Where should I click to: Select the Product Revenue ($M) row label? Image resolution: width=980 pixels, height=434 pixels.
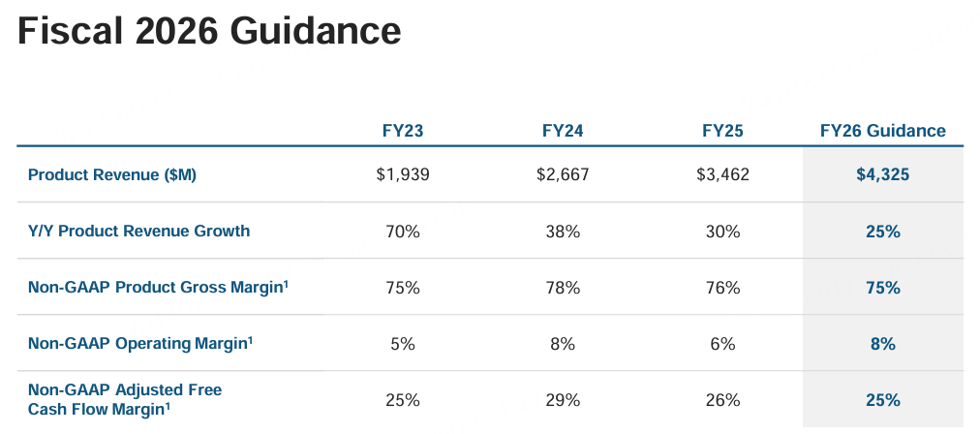click(112, 174)
